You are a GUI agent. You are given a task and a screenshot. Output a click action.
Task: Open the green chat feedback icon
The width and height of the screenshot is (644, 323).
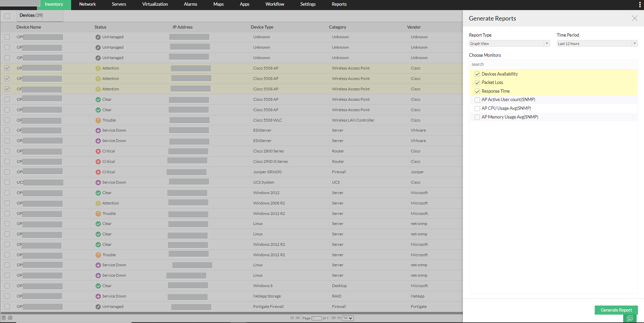(630, 318)
